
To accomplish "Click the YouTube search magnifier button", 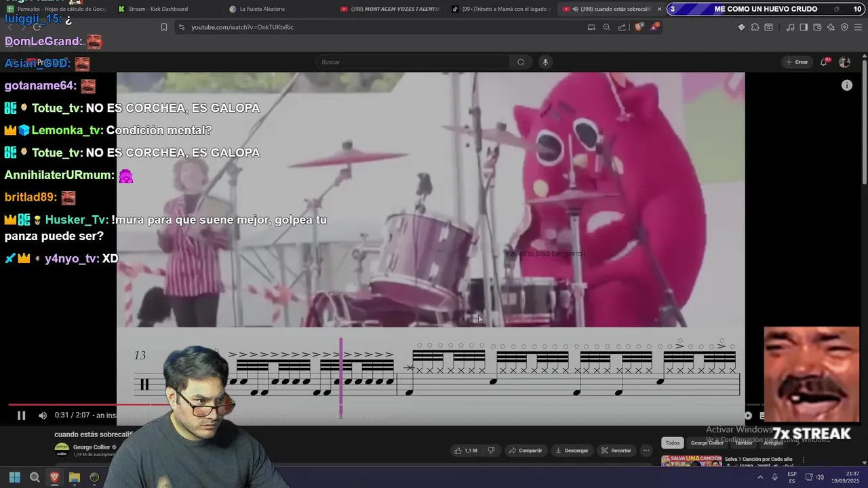I will [x=521, y=62].
